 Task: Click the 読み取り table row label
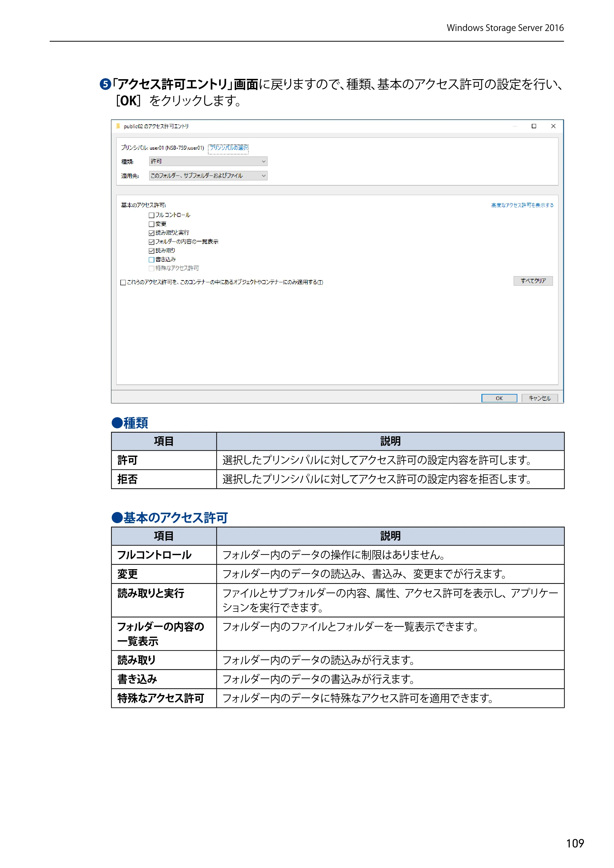coord(137,660)
